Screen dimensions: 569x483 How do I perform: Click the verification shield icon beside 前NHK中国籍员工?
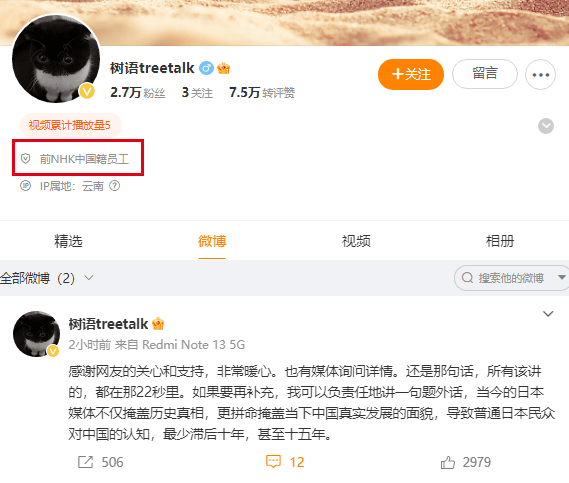25,158
